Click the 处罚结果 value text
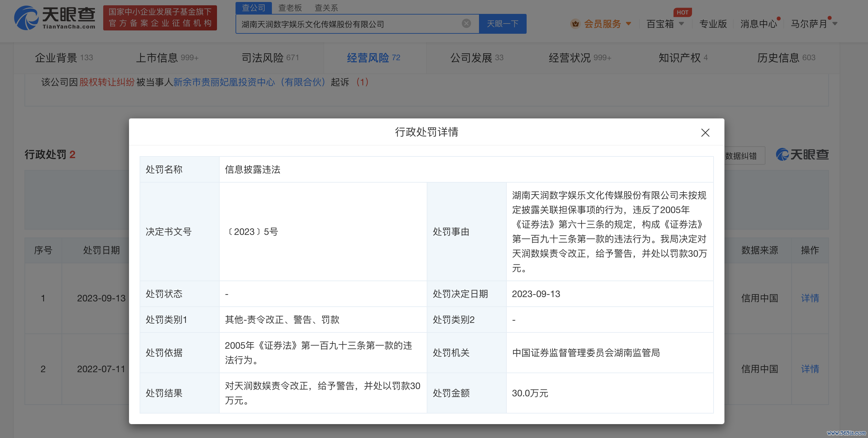Viewport: 868px width, 438px height. click(x=323, y=393)
